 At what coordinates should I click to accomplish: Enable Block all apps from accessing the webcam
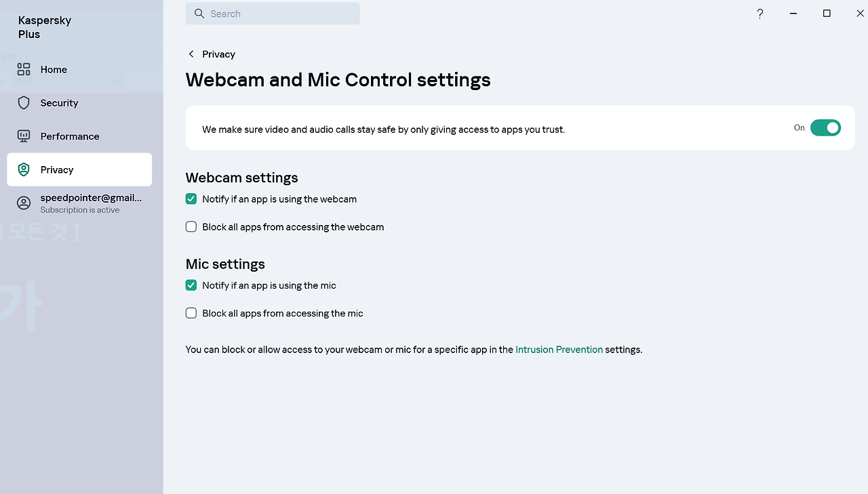click(x=191, y=227)
